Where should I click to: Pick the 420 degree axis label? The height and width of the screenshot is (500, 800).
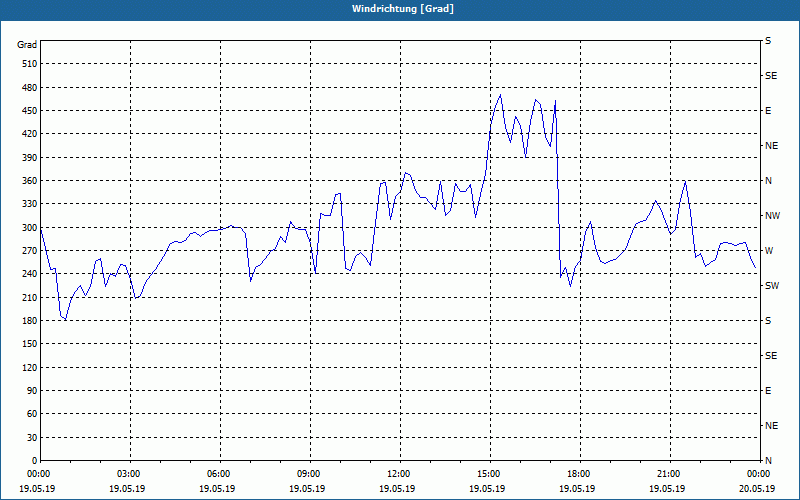tap(30, 134)
